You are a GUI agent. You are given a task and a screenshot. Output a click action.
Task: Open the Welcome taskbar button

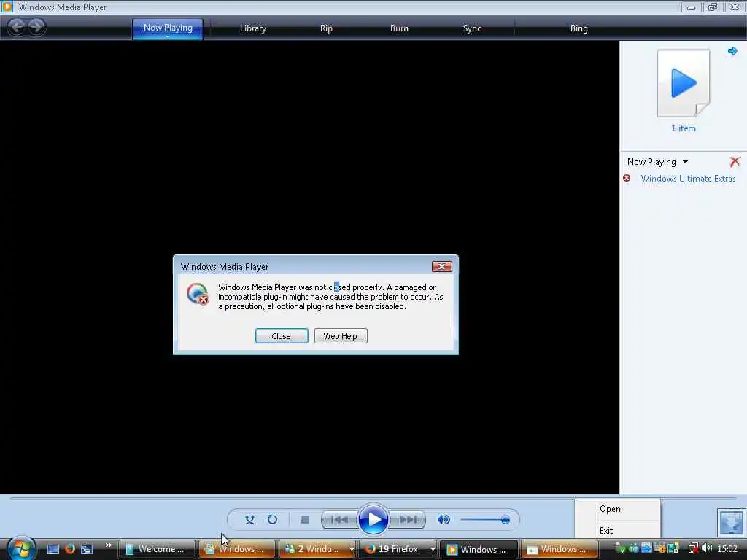pos(157,549)
